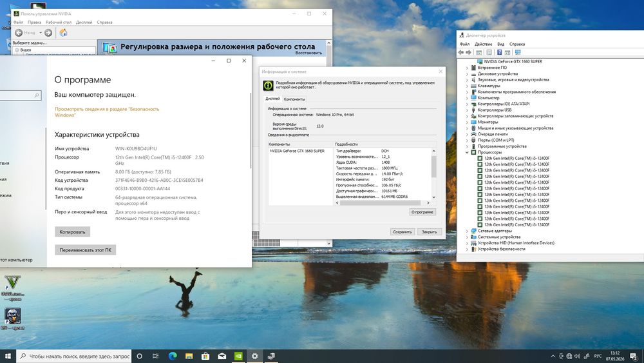Click the Forward arrow in NVIDIA panel toolbar
The height and width of the screenshot is (363, 644).
point(48,33)
